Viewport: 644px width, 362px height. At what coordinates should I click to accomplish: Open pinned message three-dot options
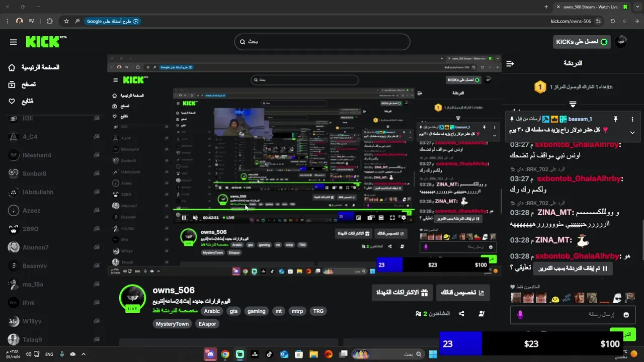[x=632, y=119]
